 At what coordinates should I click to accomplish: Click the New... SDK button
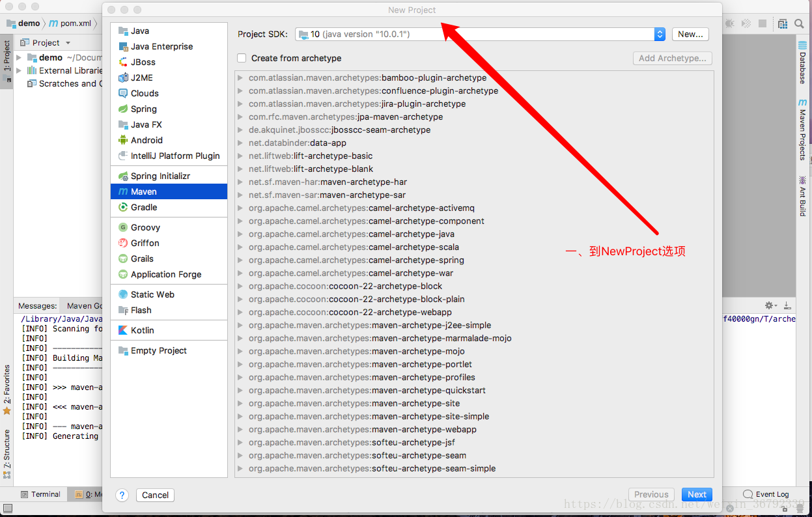coord(690,35)
